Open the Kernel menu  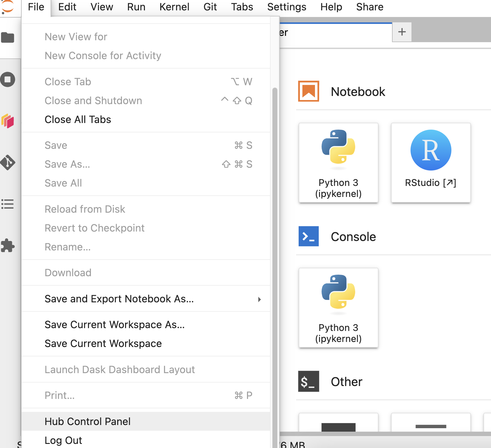(174, 7)
